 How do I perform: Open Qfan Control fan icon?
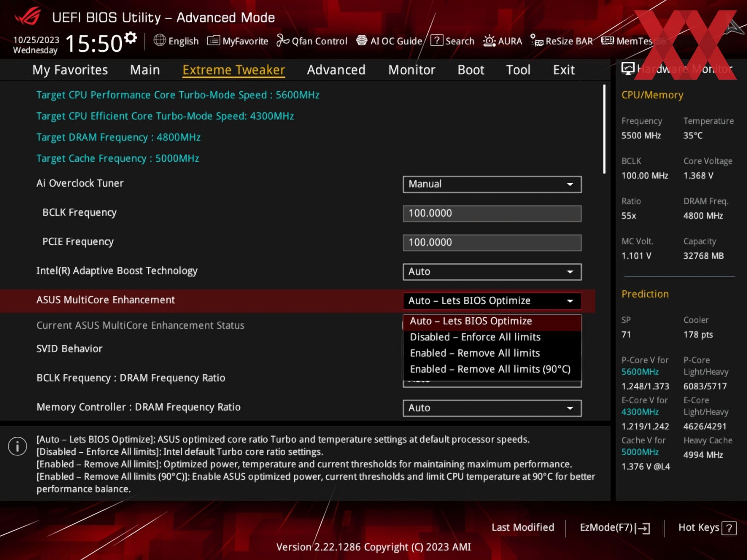coord(282,40)
